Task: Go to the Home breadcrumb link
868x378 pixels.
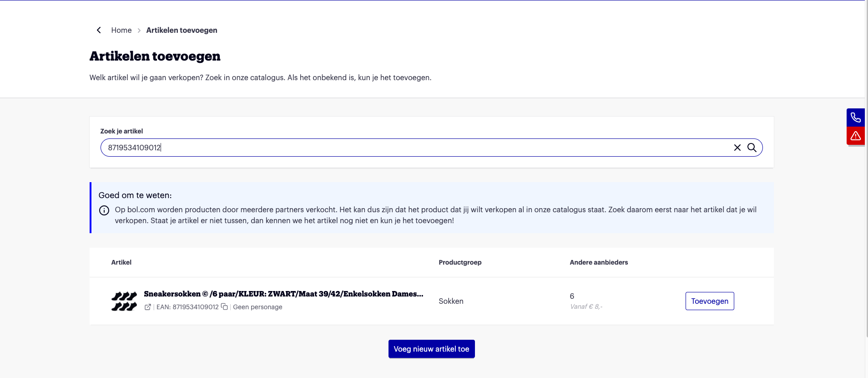Action: point(121,30)
